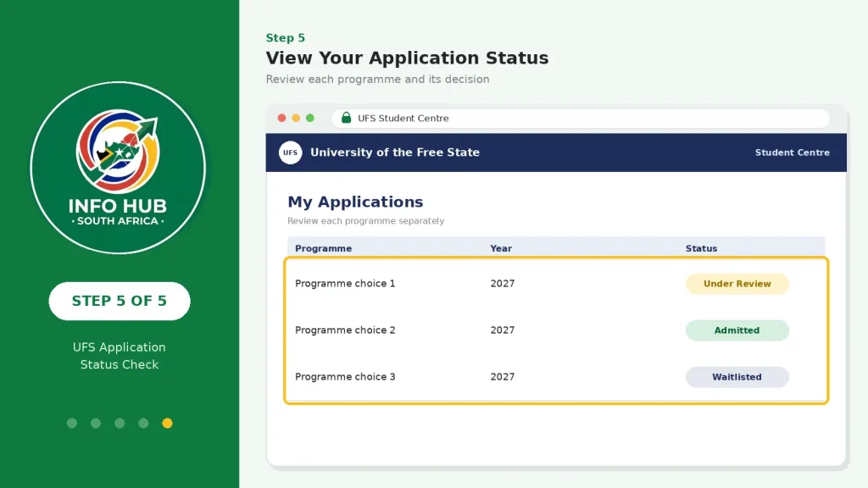This screenshot has height=488, width=868.
Task: Click 'Review each programme separately' text
Action: [365, 221]
